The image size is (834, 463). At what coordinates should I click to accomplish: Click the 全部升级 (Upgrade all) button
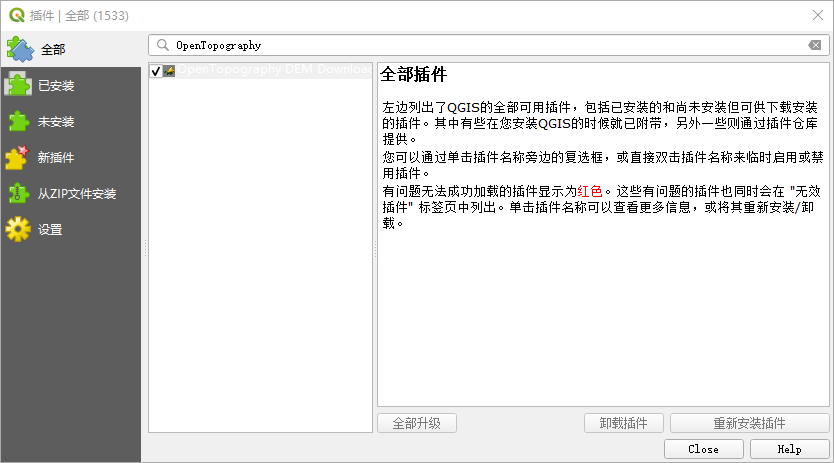417,423
